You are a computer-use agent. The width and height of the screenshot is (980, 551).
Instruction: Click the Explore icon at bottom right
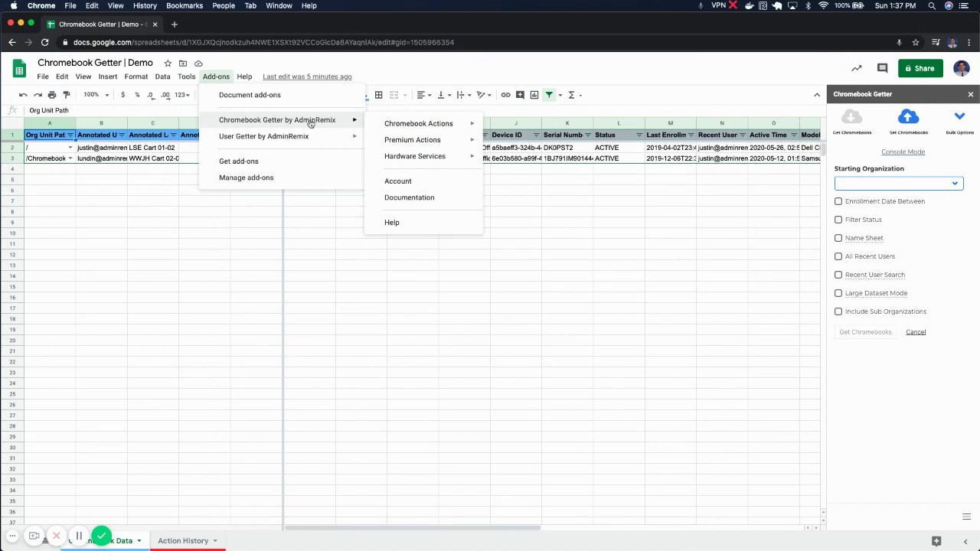936,541
